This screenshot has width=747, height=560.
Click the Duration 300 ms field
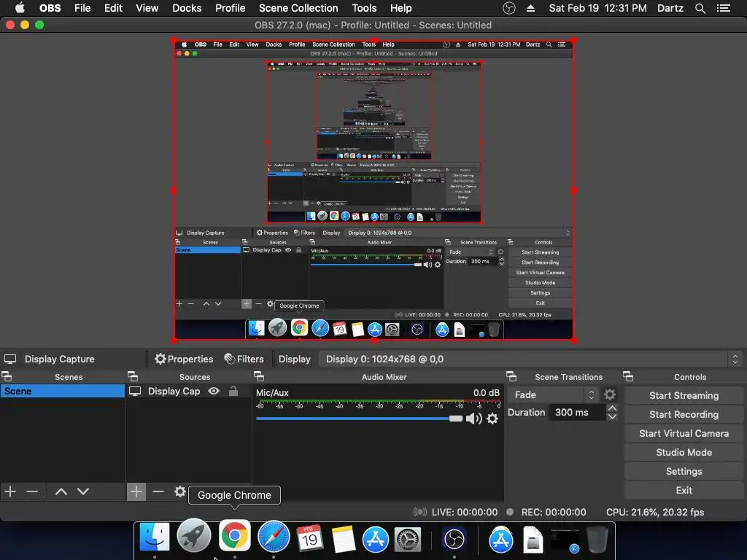[x=578, y=413]
